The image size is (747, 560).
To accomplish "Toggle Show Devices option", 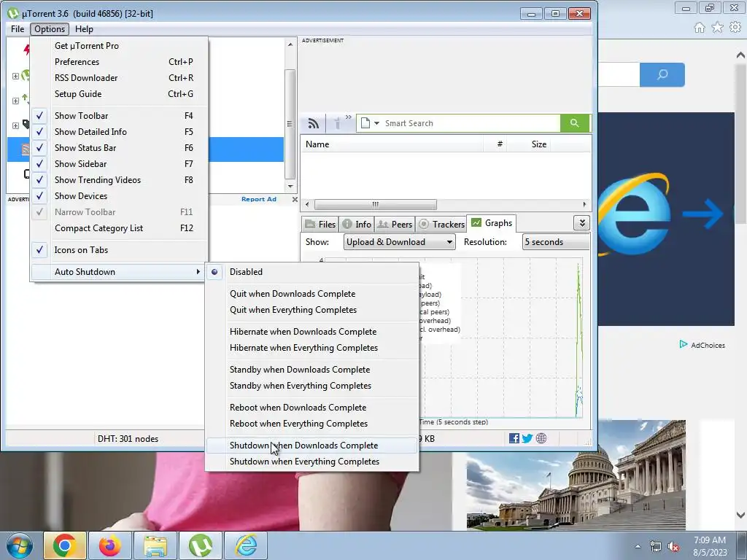I will click(120, 196).
